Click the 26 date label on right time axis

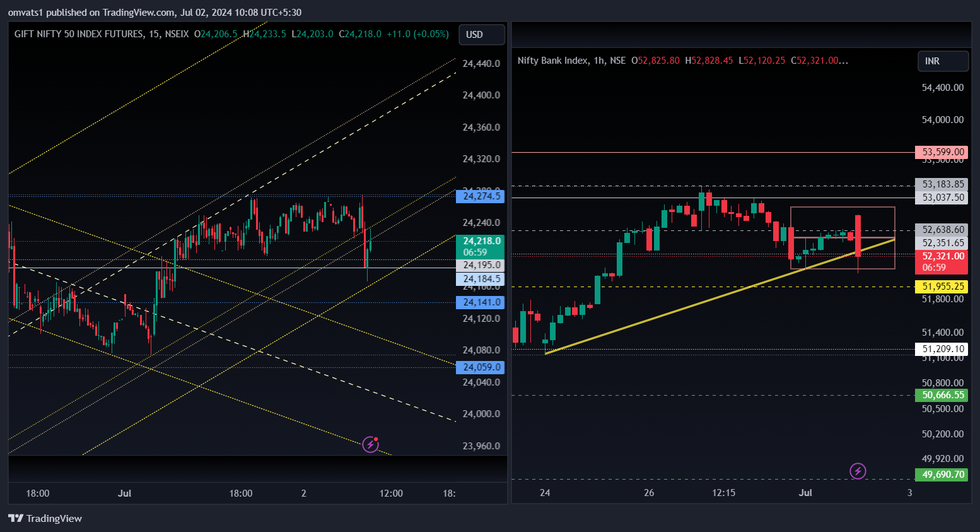(649, 493)
